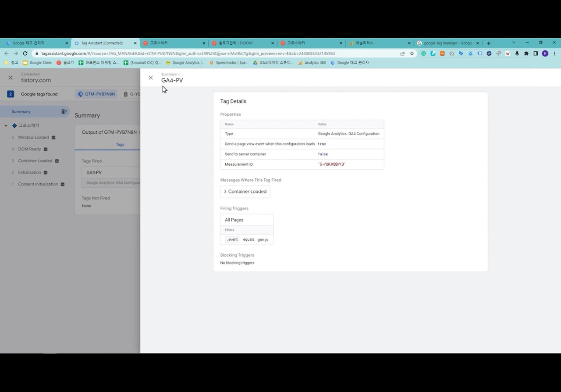This screenshot has width=561, height=392.
Task: Open the microphone extension icon
Action: click(x=517, y=53)
